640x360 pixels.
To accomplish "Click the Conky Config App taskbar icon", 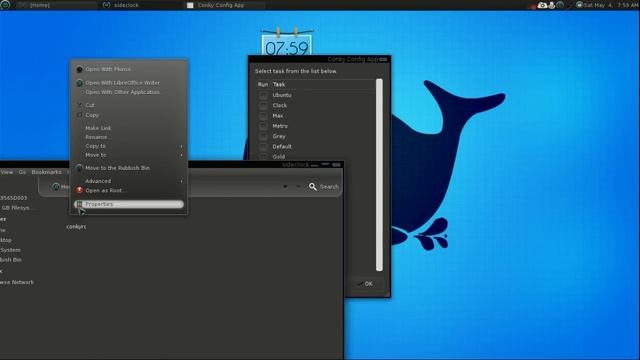I will 190,5.
